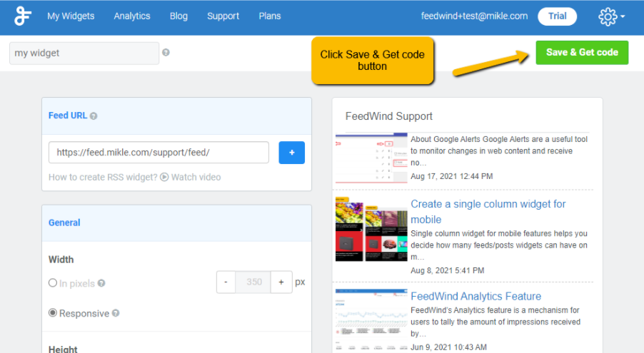The height and width of the screenshot is (353, 644).
Task: Click the Save & Get code button
Action: coord(582,53)
